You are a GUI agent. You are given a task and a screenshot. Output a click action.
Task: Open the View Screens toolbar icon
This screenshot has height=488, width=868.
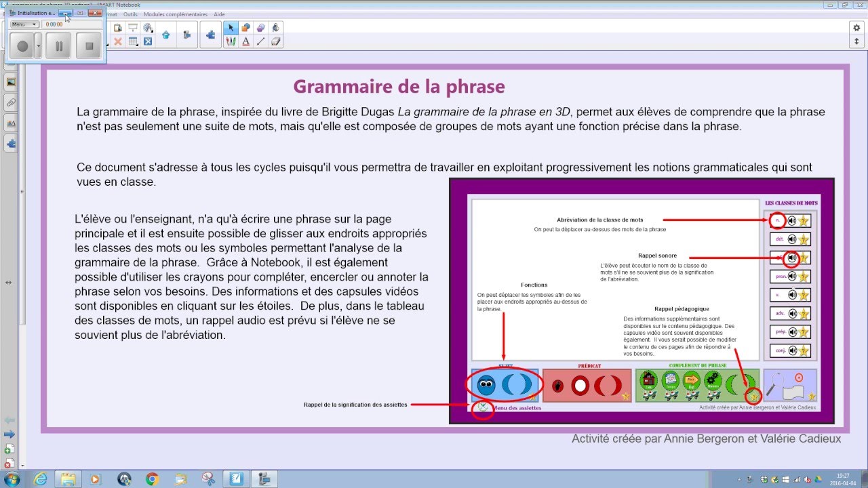(x=147, y=28)
